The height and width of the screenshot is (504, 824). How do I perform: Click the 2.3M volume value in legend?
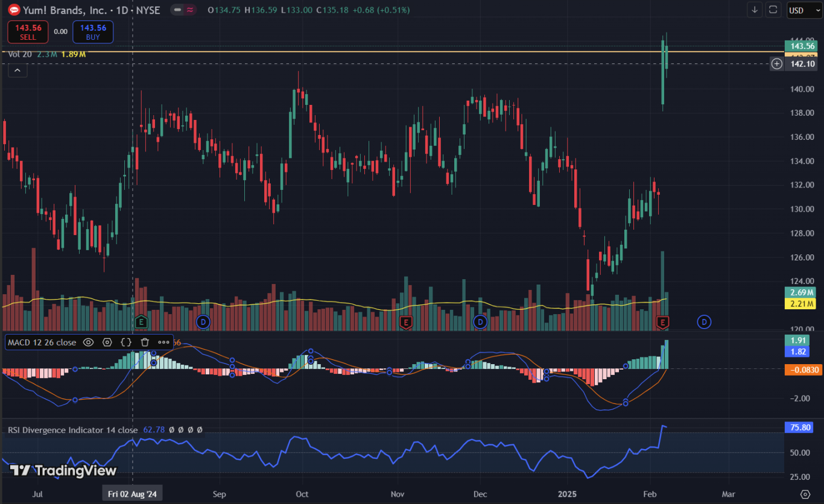(47, 54)
